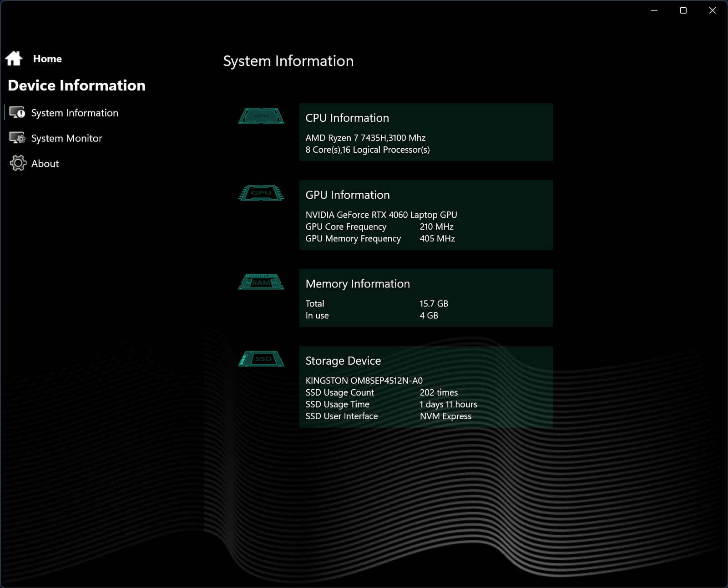
Task: Open System Monitor page
Action: click(66, 138)
